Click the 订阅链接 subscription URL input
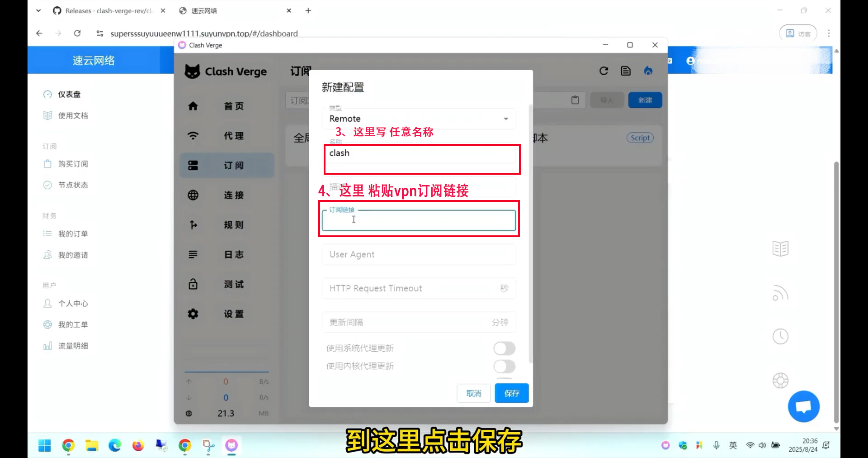This screenshot has width=868, height=458. (x=419, y=220)
